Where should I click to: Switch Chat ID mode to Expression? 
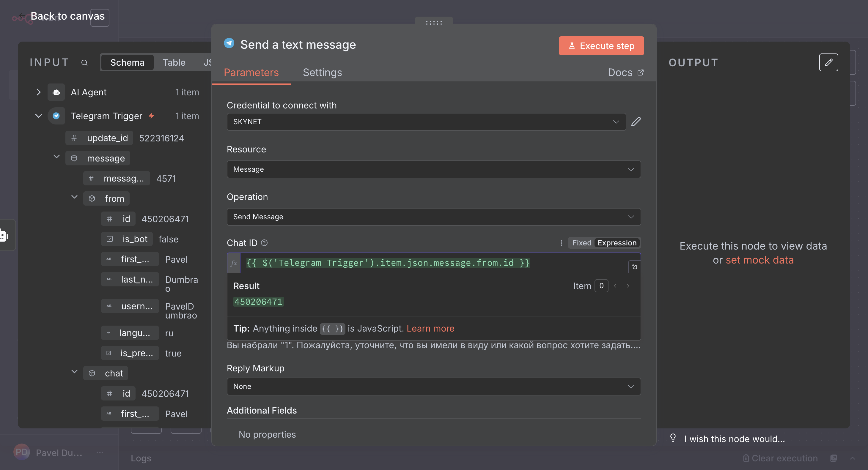pos(617,243)
